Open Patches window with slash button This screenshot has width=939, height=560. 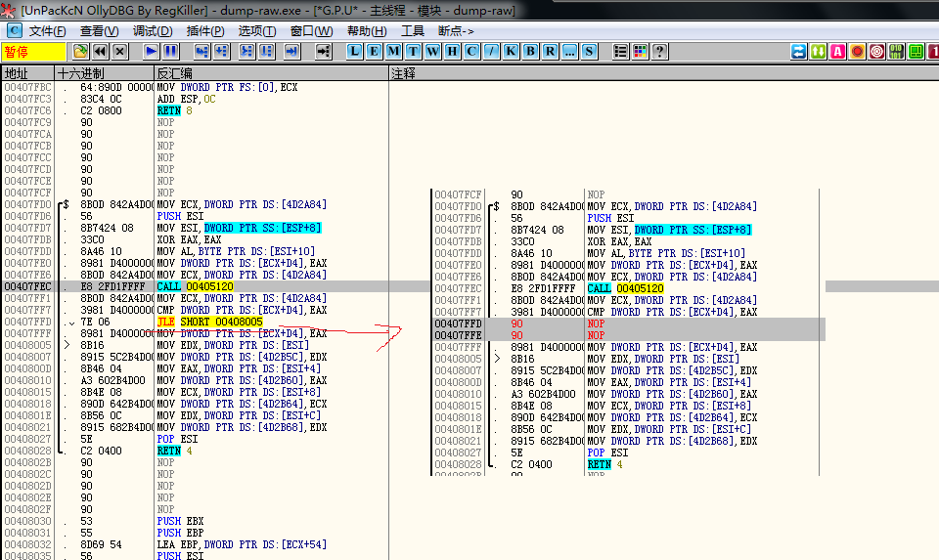click(491, 52)
